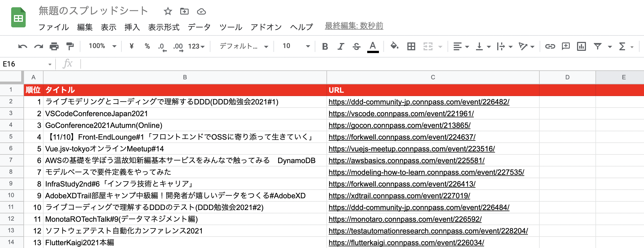Screen dimensions: 644x248
Task: Apply yen currency format
Action: pos(132,46)
